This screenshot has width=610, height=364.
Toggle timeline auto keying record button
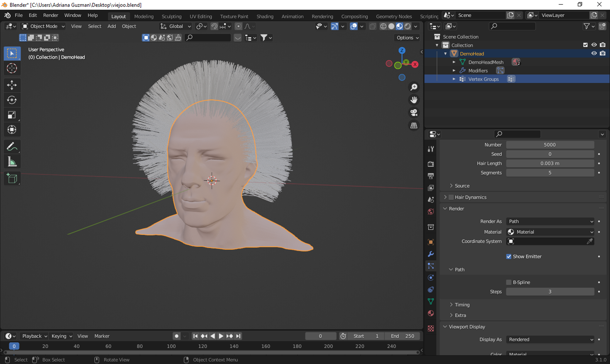coord(177,336)
